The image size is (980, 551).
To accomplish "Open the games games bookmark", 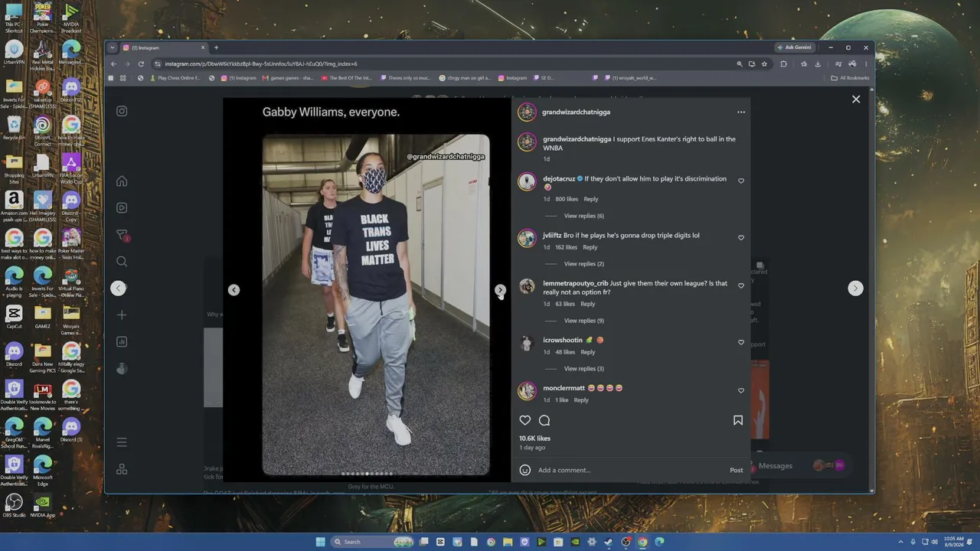I will tap(289, 77).
